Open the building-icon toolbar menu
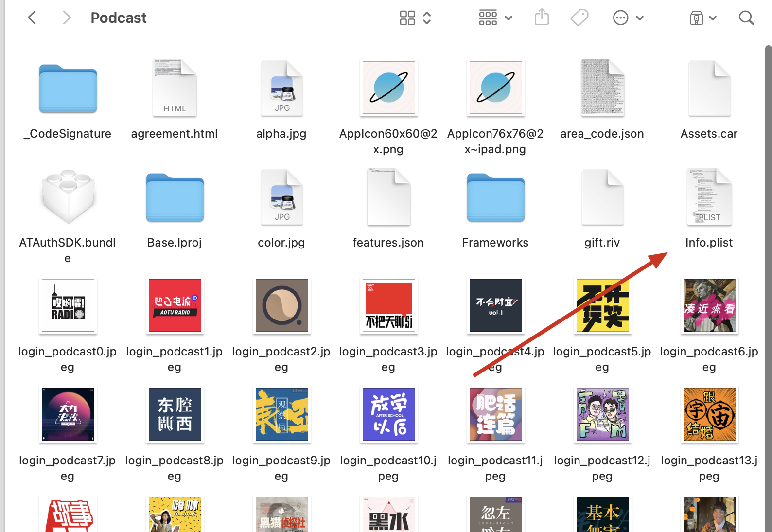Screen dimensions: 772x532 (697, 18)
